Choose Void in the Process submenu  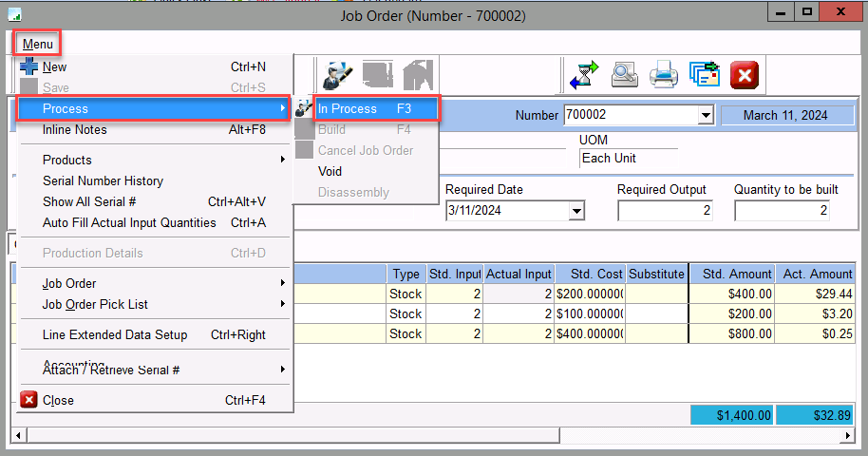(x=330, y=171)
